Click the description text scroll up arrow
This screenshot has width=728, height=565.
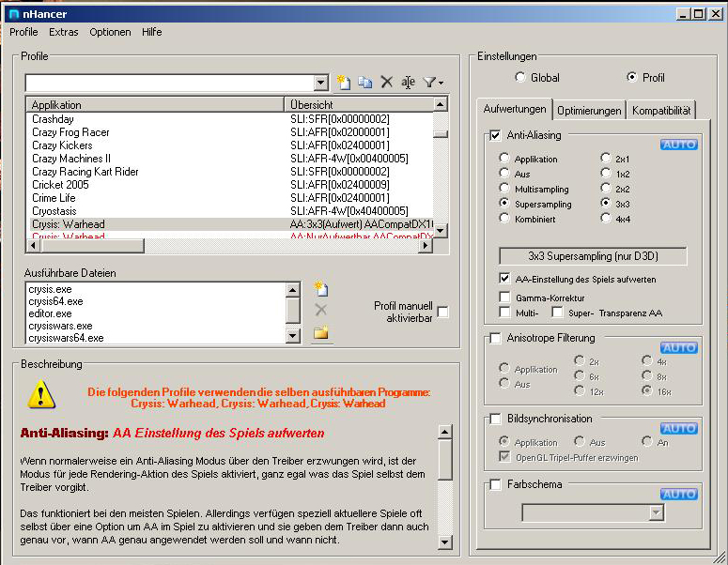click(445, 432)
